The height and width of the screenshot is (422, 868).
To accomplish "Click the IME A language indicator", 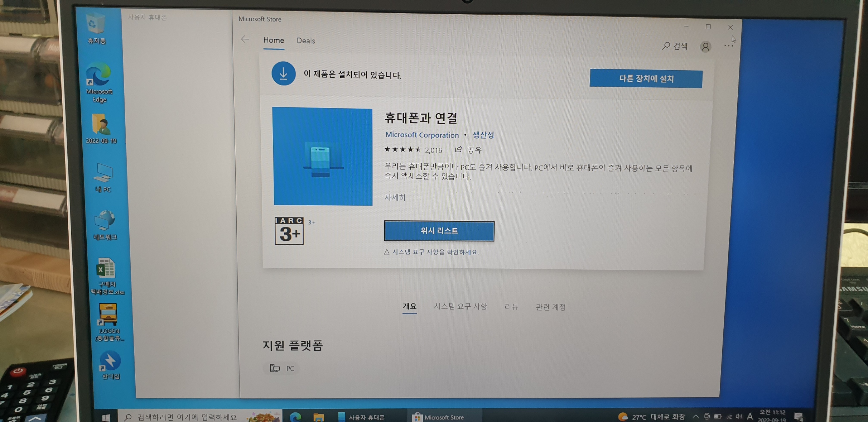I will (x=750, y=416).
